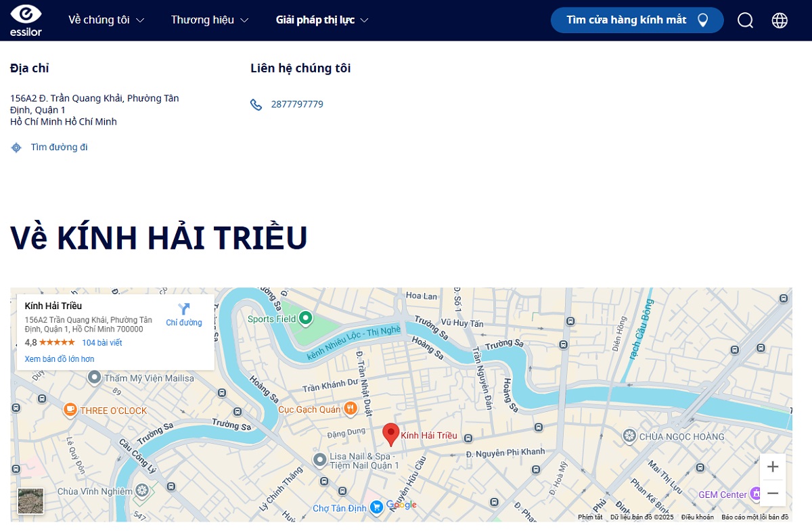Click the kênh Nhiêu Lộc - Thị Nghè label

point(353,343)
